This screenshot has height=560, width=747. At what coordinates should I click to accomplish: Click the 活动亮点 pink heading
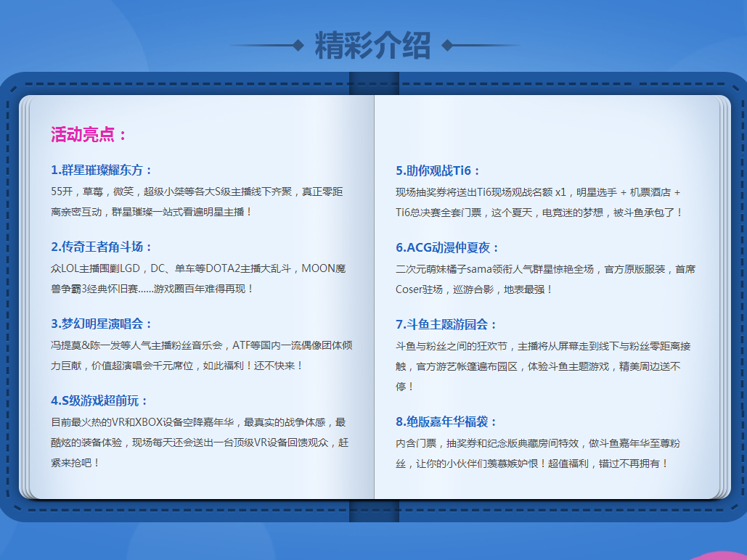89,134
